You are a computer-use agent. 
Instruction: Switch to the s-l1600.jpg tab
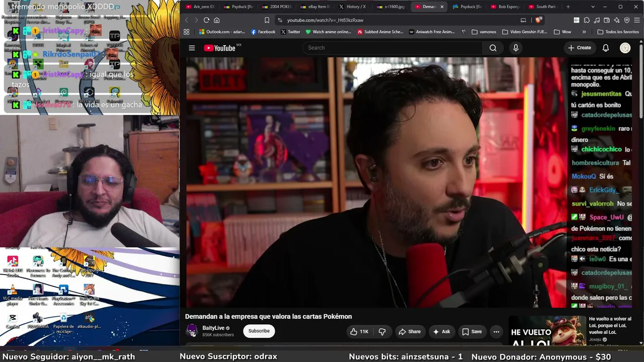[x=390, y=7]
